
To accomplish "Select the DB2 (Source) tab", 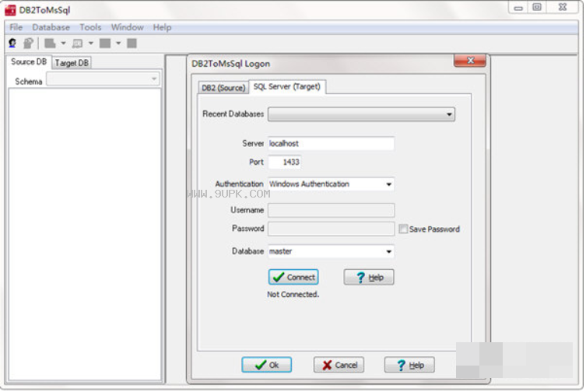I will tap(223, 88).
